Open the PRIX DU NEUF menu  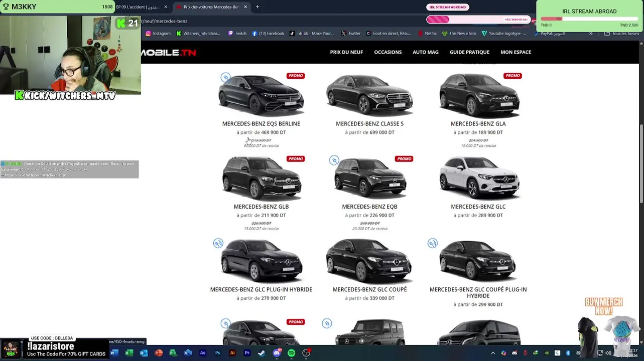(x=346, y=52)
